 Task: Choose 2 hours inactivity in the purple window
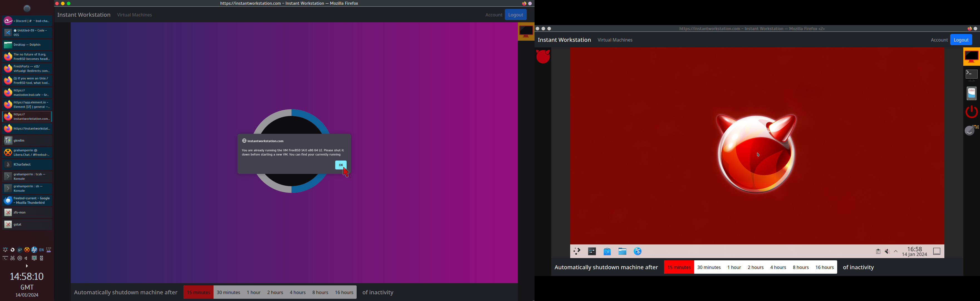[x=275, y=293]
